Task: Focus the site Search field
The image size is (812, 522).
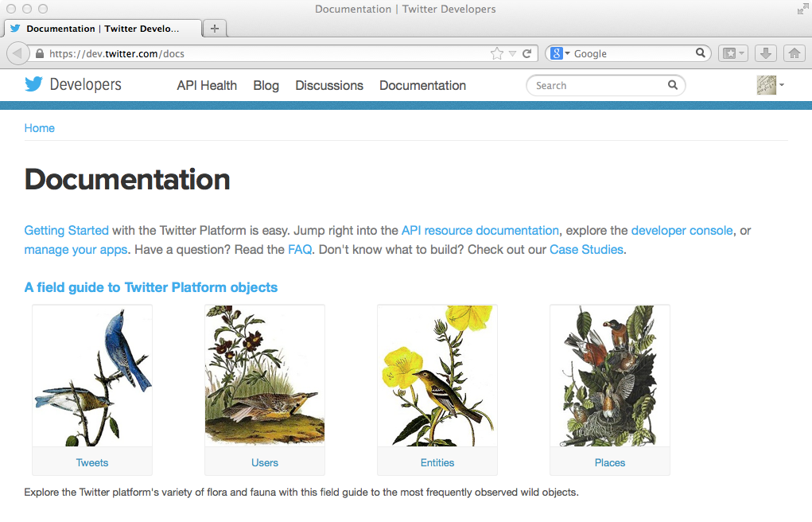Action: [605, 85]
